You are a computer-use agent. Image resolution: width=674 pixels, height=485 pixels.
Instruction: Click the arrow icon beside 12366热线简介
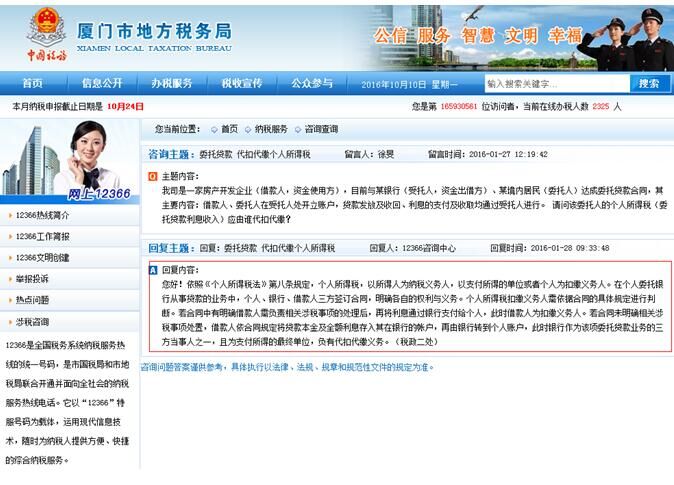(x=10, y=215)
